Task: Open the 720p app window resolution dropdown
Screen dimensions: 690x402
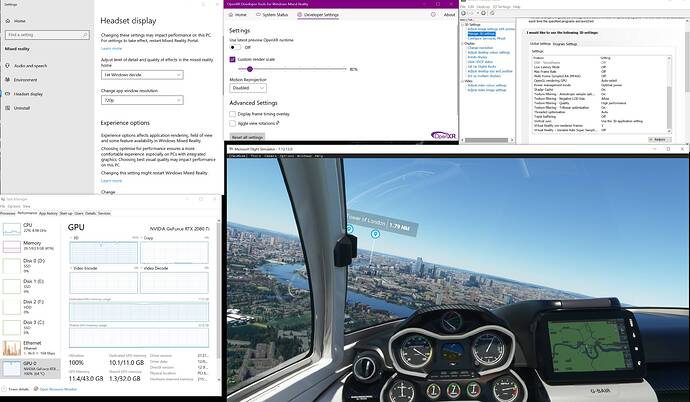Action: (142, 100)
